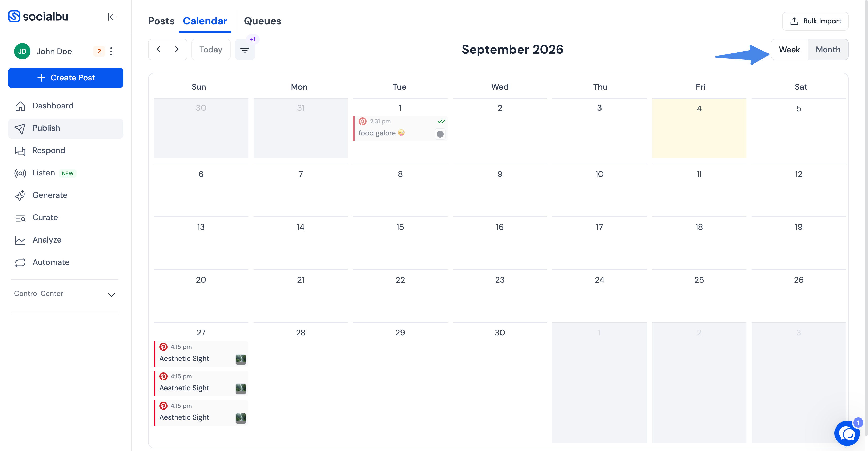Open the chat support bubble
The width and height of the screenshot is (868, 451).
[x=847, y=433]
